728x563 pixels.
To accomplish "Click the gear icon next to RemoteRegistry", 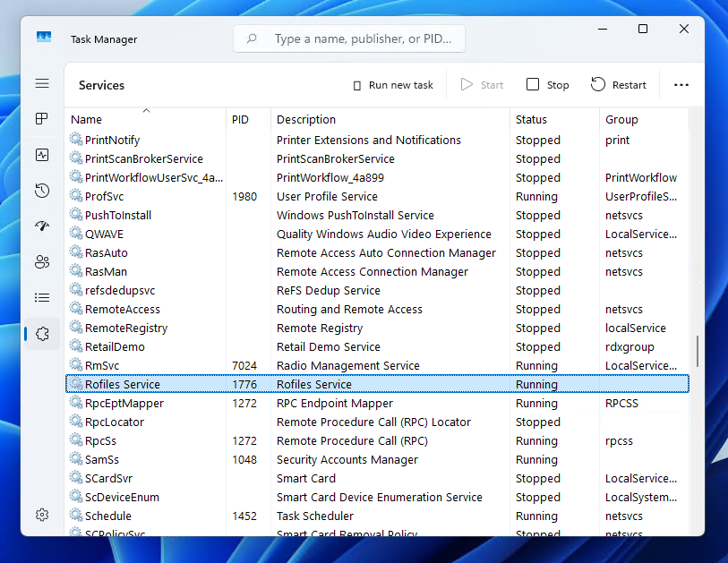I will 76,328.
